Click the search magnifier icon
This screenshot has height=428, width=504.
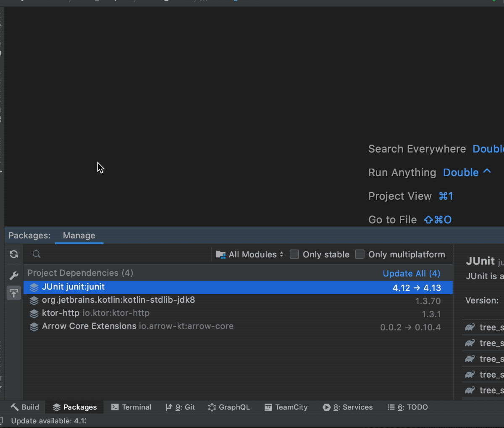point(37,254)
